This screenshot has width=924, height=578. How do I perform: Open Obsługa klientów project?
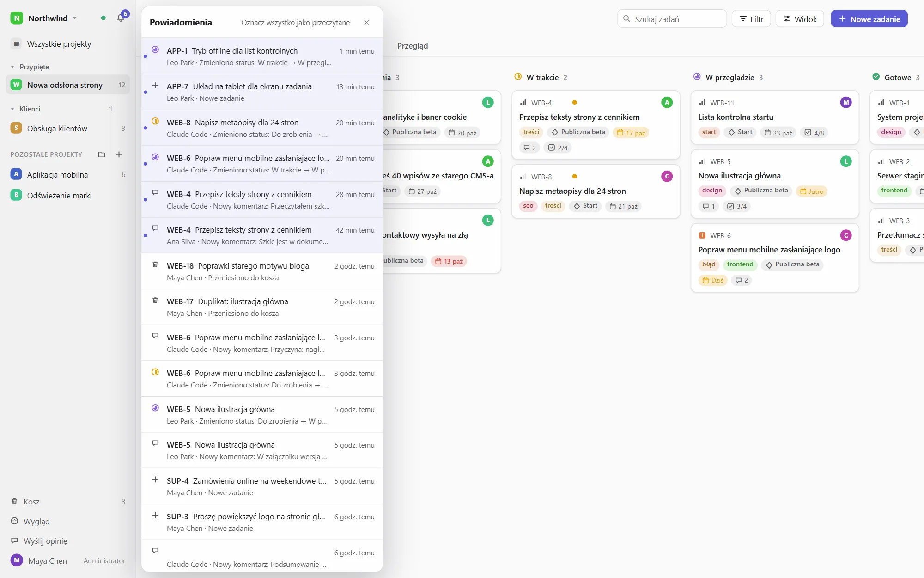click(68, 129)
